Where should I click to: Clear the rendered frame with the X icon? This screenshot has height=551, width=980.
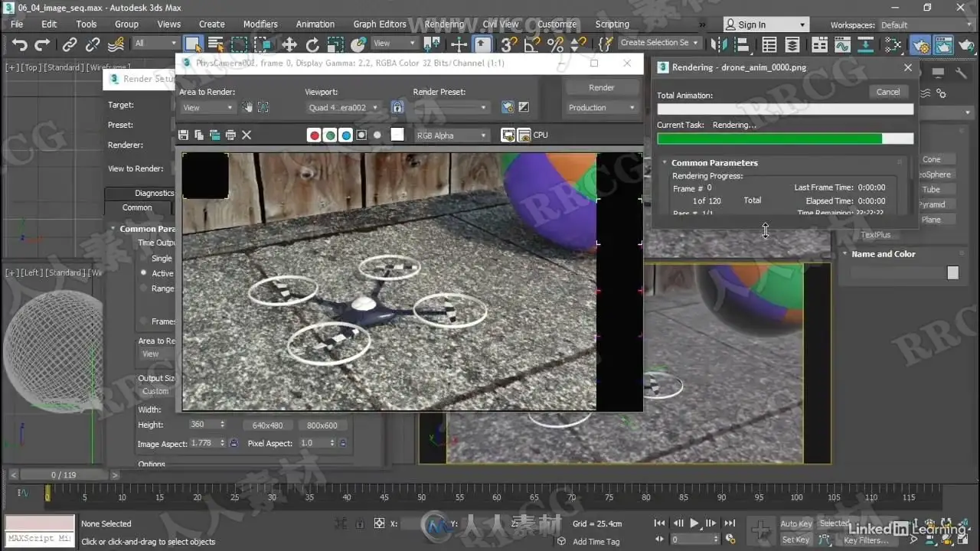coord(247,135)
